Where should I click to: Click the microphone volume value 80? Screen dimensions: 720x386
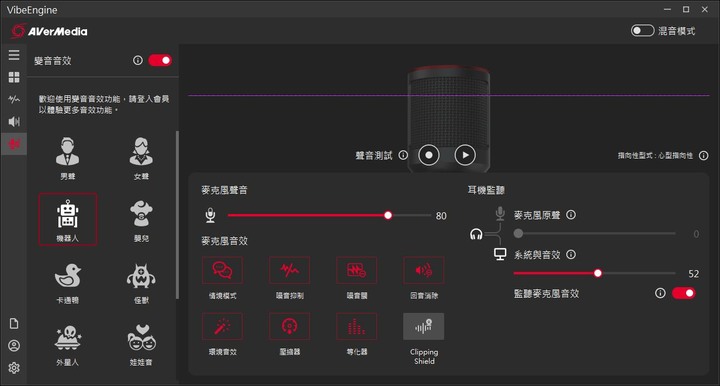[x=441, y=216]
